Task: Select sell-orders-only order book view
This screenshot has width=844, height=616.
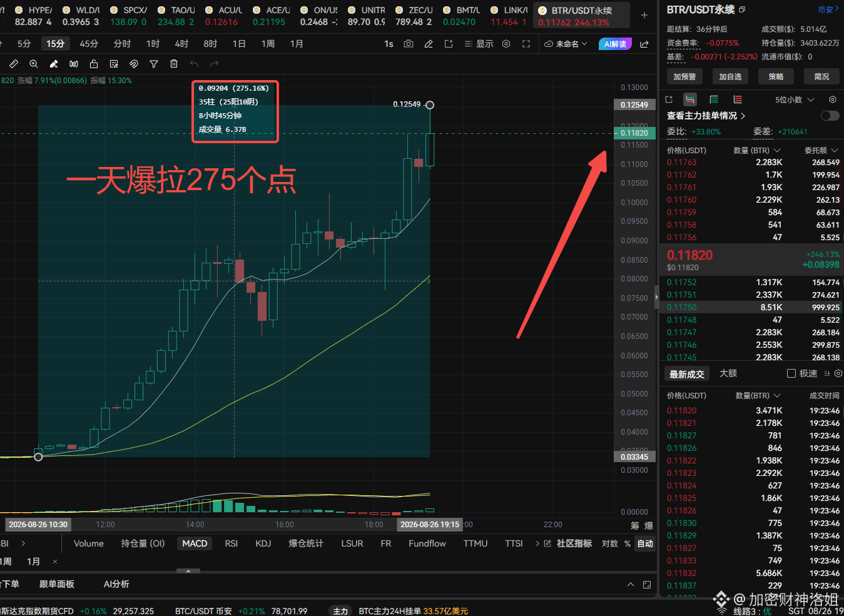Action: [x=738, y=99]
